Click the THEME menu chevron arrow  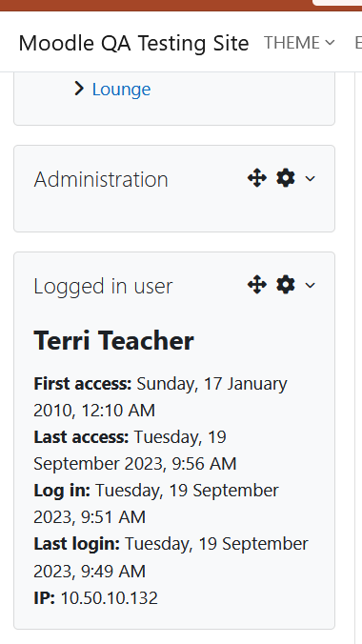point(330,43)
